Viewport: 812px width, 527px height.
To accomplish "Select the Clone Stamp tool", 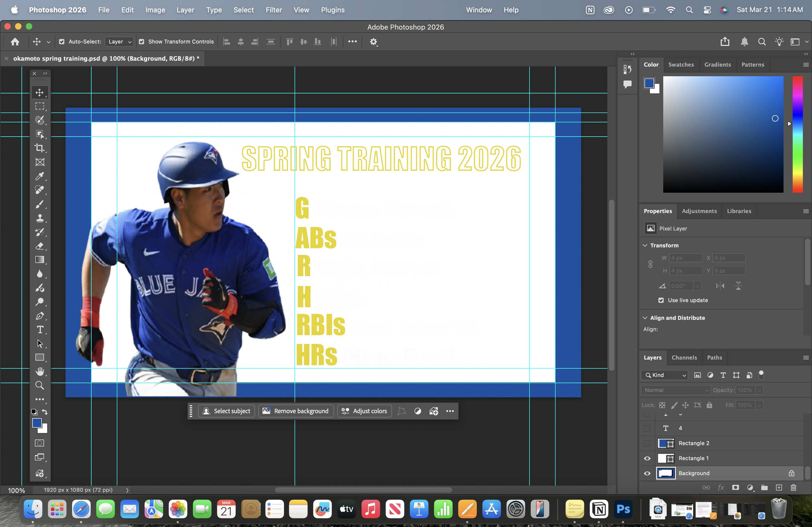I will (40, 218).
